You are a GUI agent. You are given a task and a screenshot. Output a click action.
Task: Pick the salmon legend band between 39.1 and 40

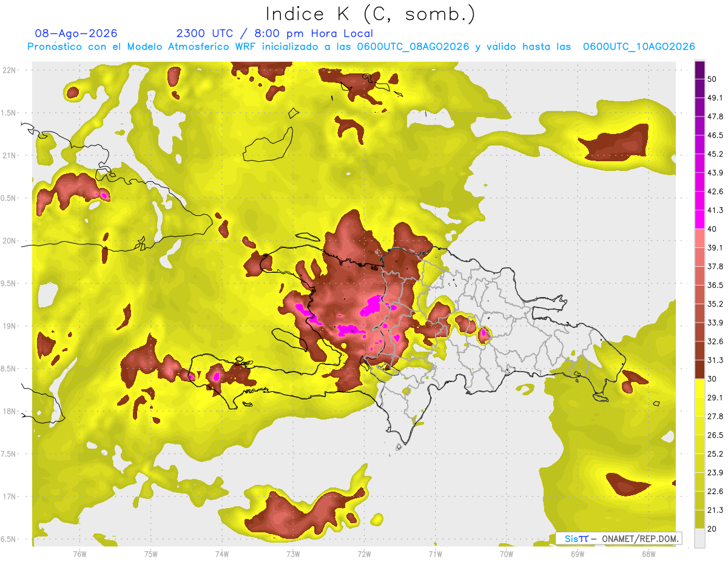pos(699,238)
